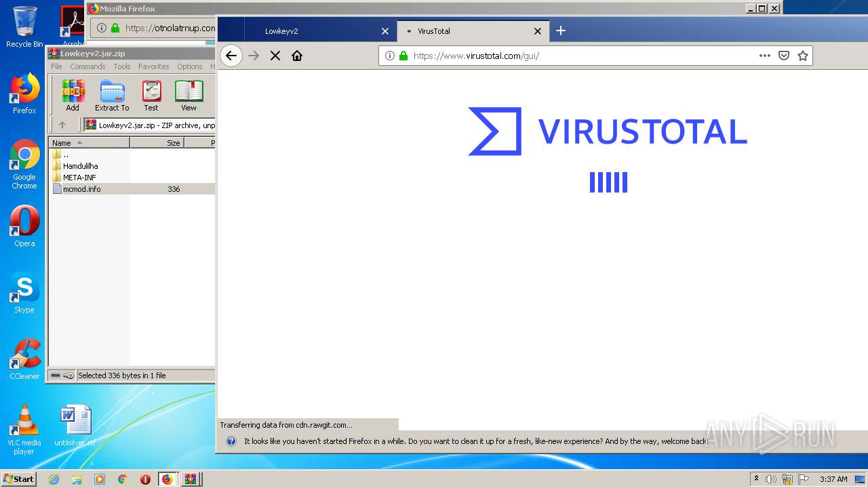868x488 pixels.
Task: Open the Skype desktop shortcut
Action: click(24, 293)
